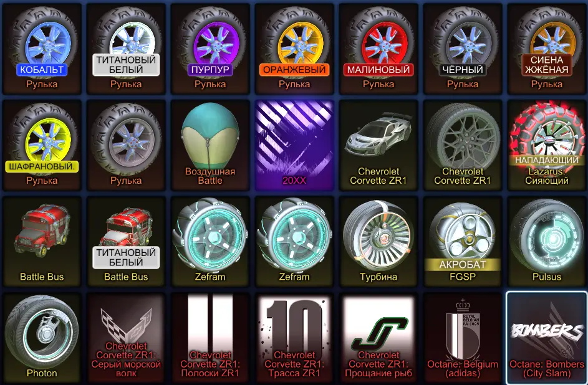Select the Saffron (ШАФРАНОВЫЙ) Рулька wheel

pyautogui.click(x=42, y=145)
